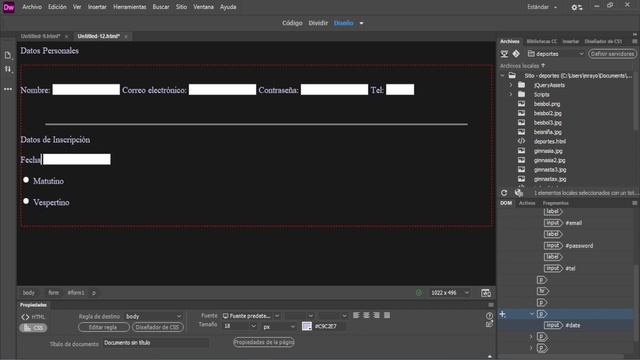Image resolution: width=640 pixels, height=360 pixels.
Task: Click the refresh icon in Archivos panel
Action: pos(504,193)
